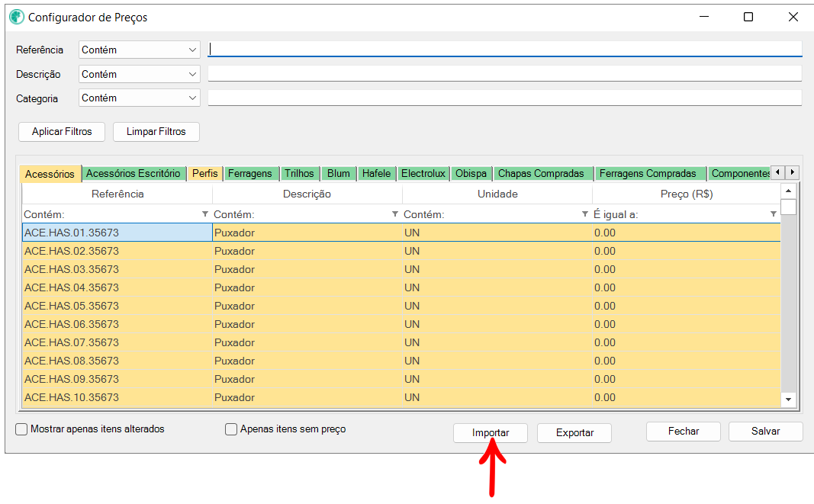Click the Fechar button
Viewport: 814px width, 504px height.
click(x=684, y=432)
